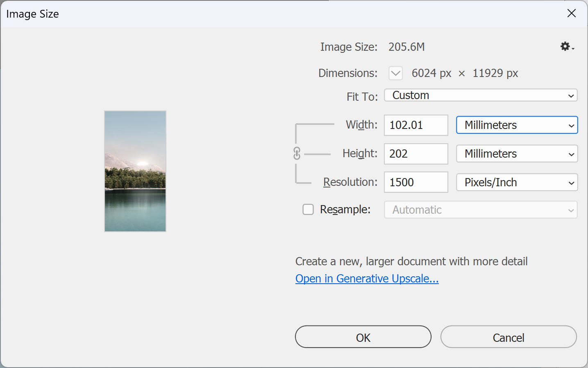
Task: Click the Fit To label
Action: tap(362, 97)
